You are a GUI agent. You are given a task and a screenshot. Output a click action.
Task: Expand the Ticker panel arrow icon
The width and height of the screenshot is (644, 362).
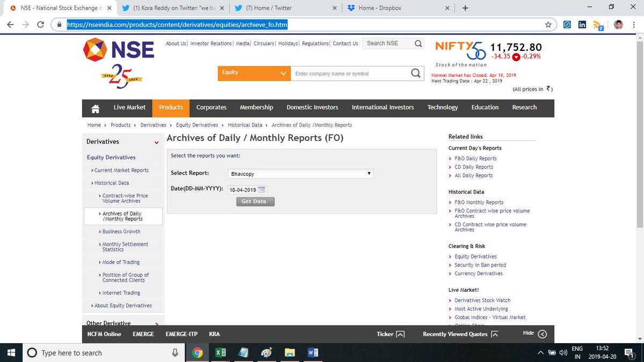[x=400, y=334]
